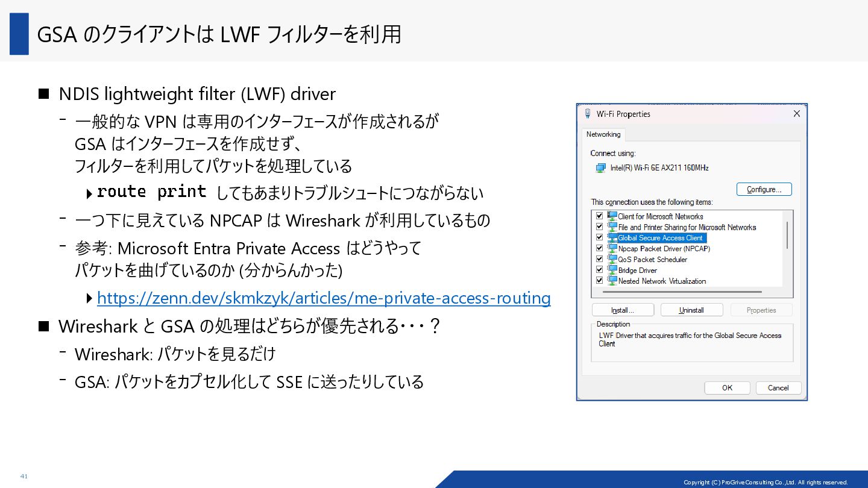
Task: Click Bridge Driver item icon
Action: coord(612,269)
